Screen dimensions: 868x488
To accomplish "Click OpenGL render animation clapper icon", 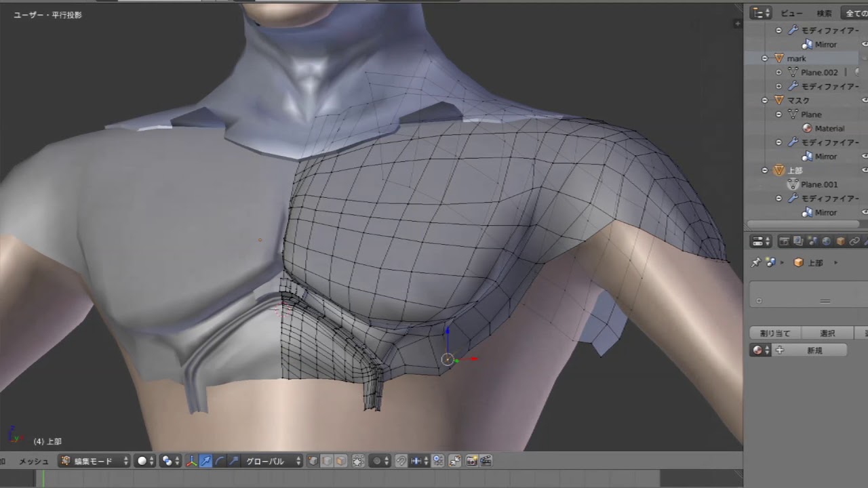I will 486,461.
